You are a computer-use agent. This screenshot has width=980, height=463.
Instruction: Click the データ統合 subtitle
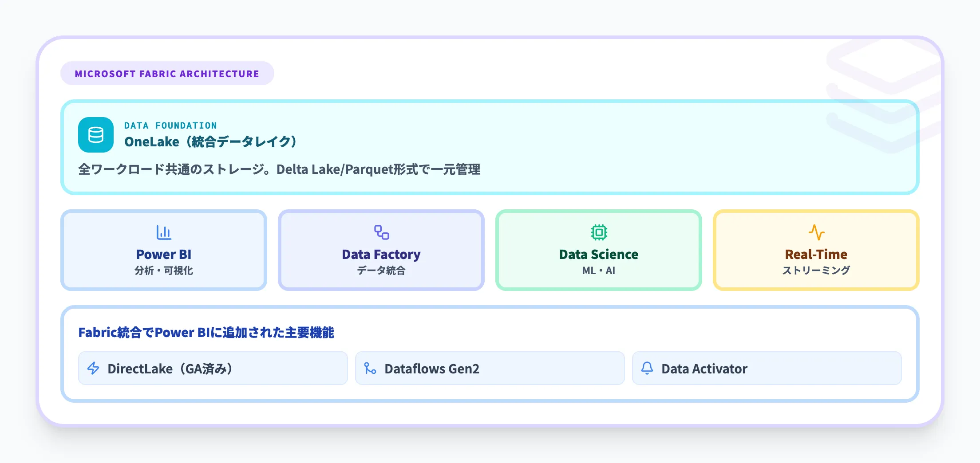click(381, 271)
